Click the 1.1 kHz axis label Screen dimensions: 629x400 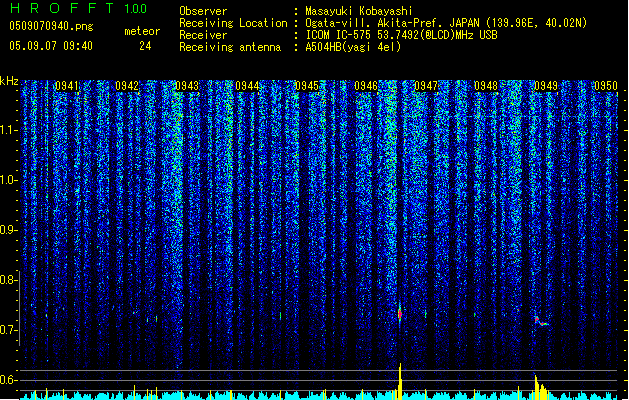[8, 130]
